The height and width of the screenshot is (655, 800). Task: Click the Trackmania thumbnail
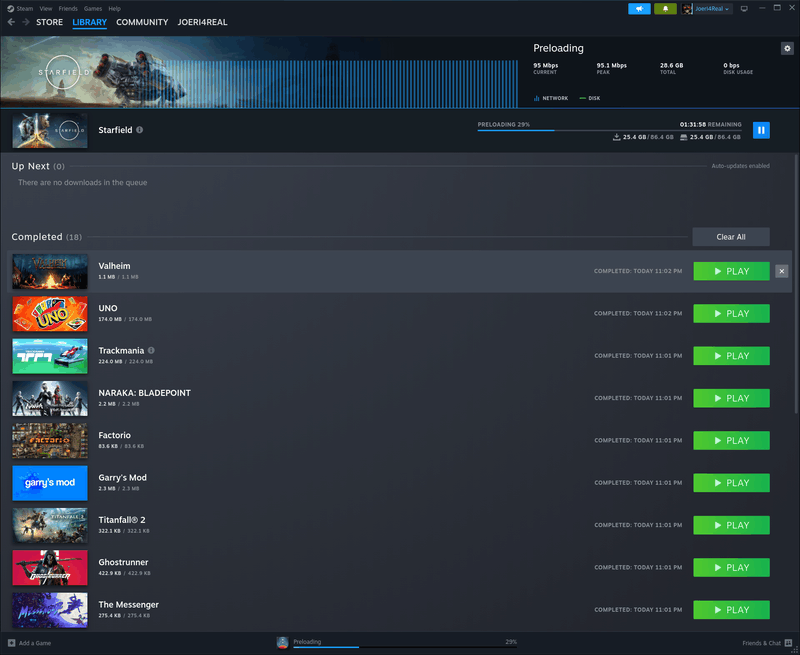pos(50,356)
